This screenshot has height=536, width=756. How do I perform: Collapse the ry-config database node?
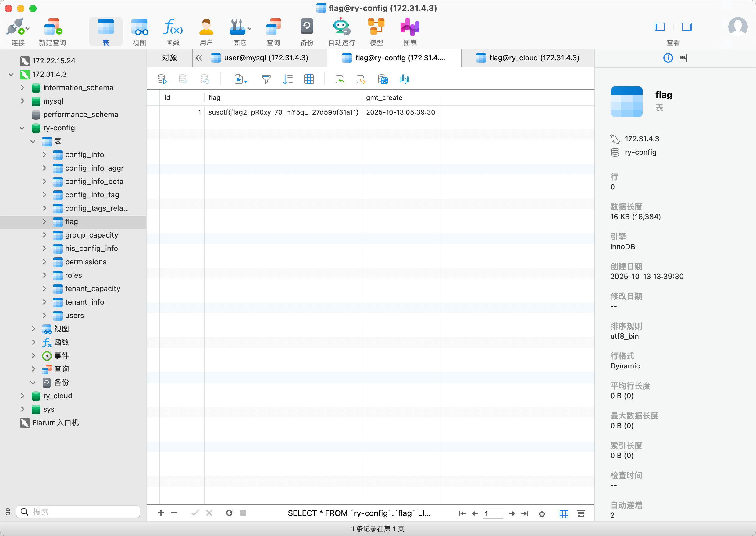coord(23,128)
